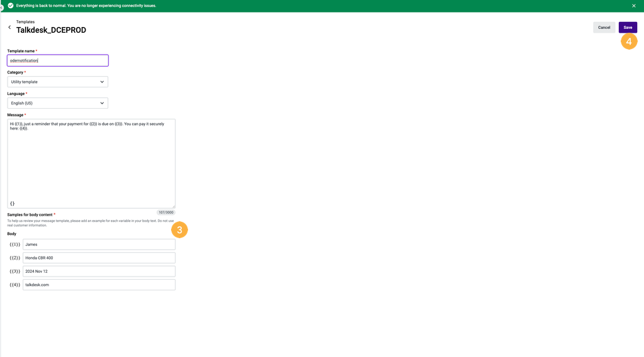
Task: Open the Language dropdown
Action: point(57,103)
